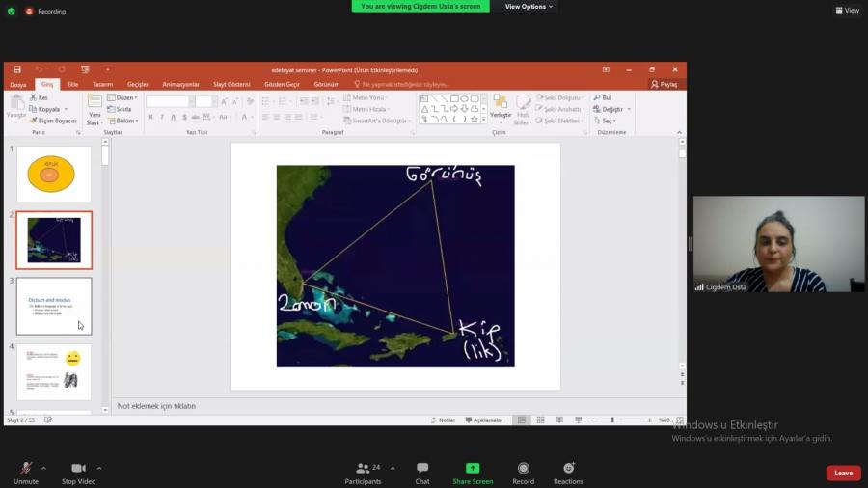The height and width of the screenshot is (488, 868).
Task: Switch to the Tasarım ribbon tab
Action: click(x=100, y=84)
